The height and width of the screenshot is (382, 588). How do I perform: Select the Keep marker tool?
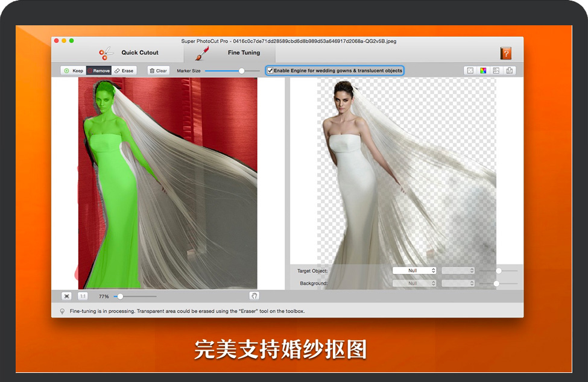pyautogui.click(x=73, y=70)
